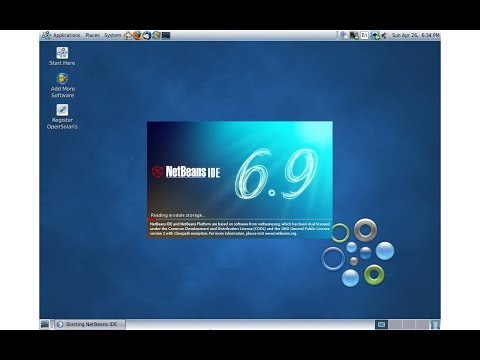Click the volume mute tray icon

pyautogui.click(x=385, y=35)
